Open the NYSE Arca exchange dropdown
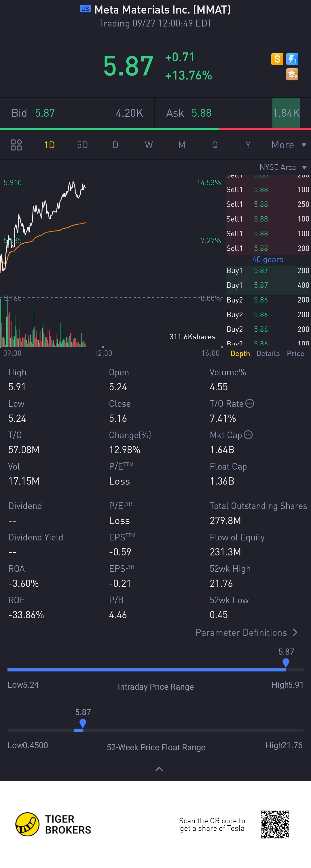This screenshot has width=311, height=868. click(283, 167)
